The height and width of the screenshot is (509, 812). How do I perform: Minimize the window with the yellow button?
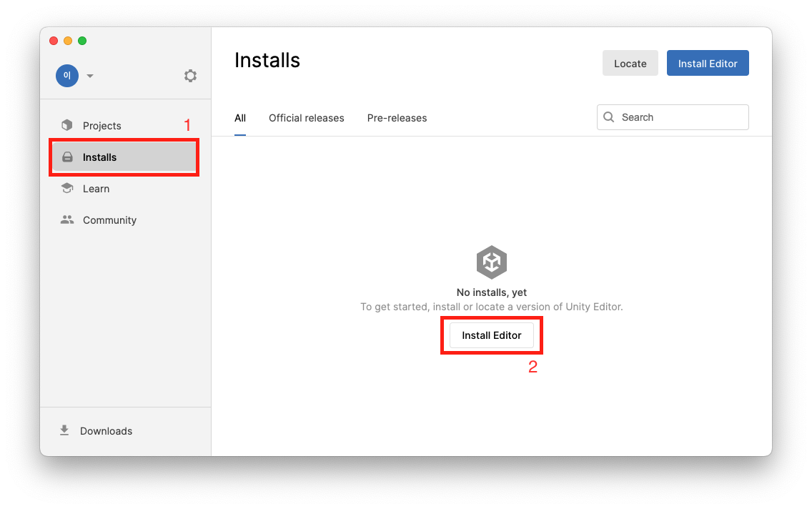[68, 41]
